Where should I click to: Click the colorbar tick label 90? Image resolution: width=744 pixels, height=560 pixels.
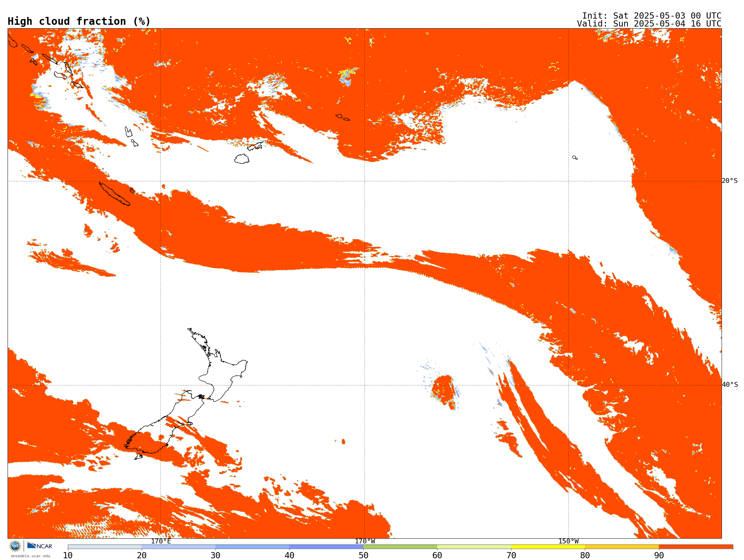point(659,556)
